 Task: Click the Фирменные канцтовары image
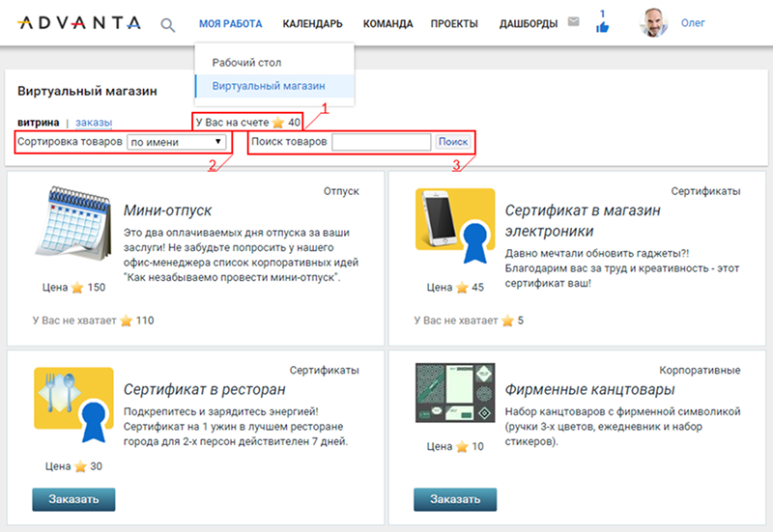455,393
